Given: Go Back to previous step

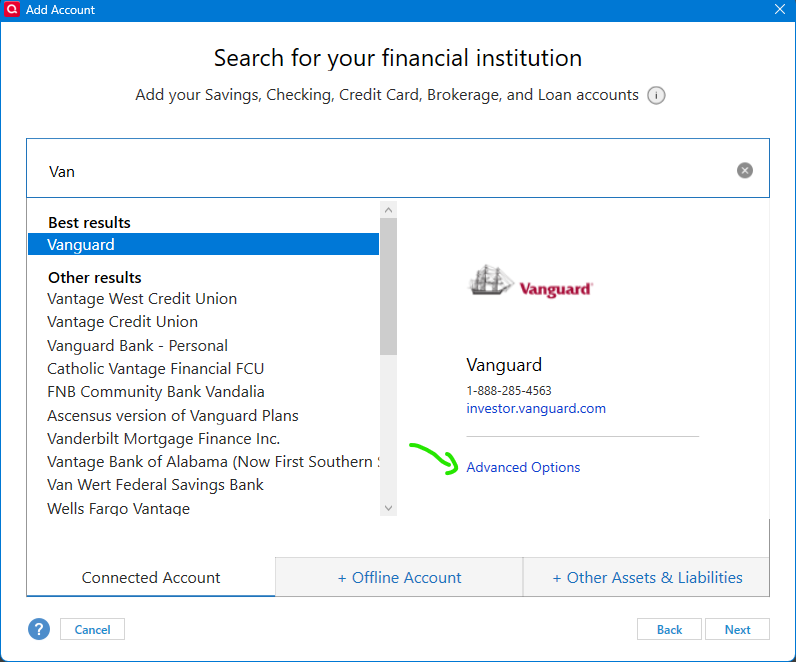Looking at the screenshot, I should pos(669,630).
